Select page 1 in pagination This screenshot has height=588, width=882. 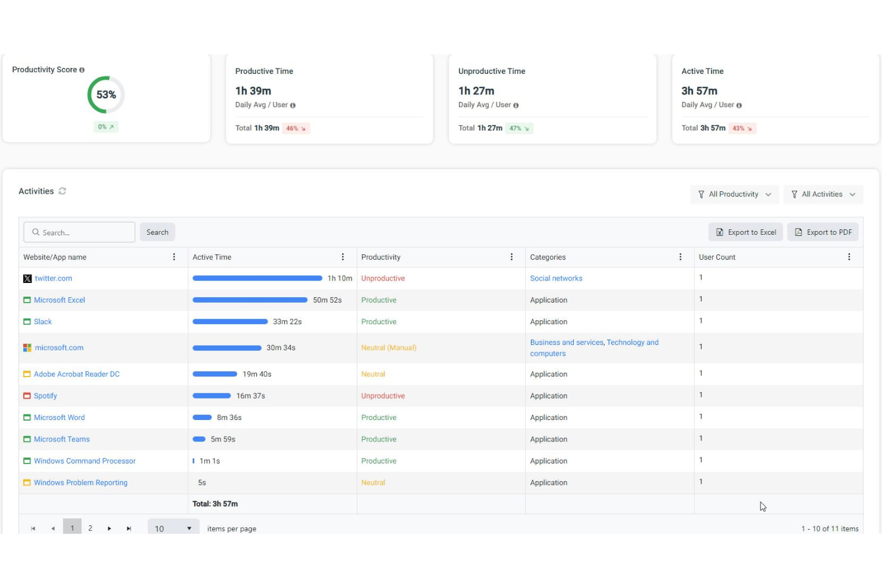coord(72,528)
